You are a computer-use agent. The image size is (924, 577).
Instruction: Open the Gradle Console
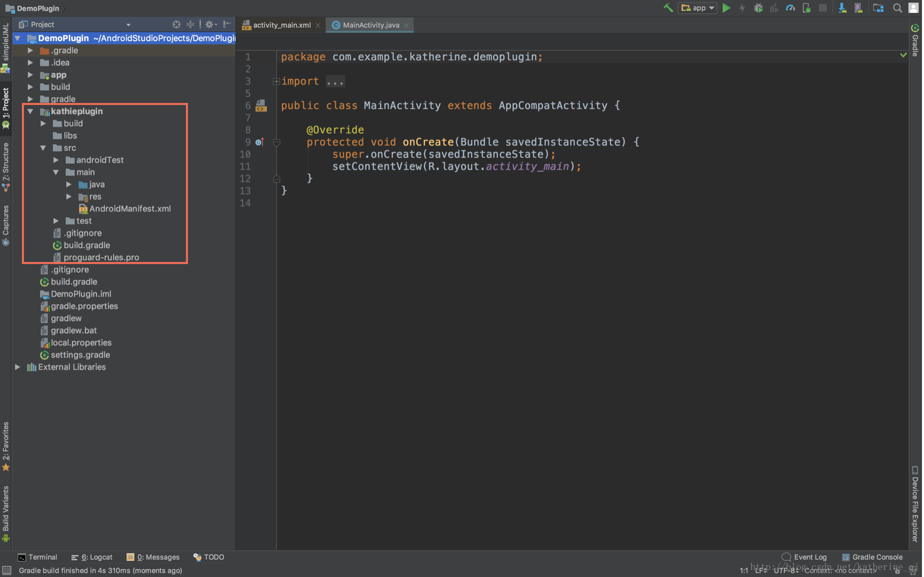coord(873,557)
